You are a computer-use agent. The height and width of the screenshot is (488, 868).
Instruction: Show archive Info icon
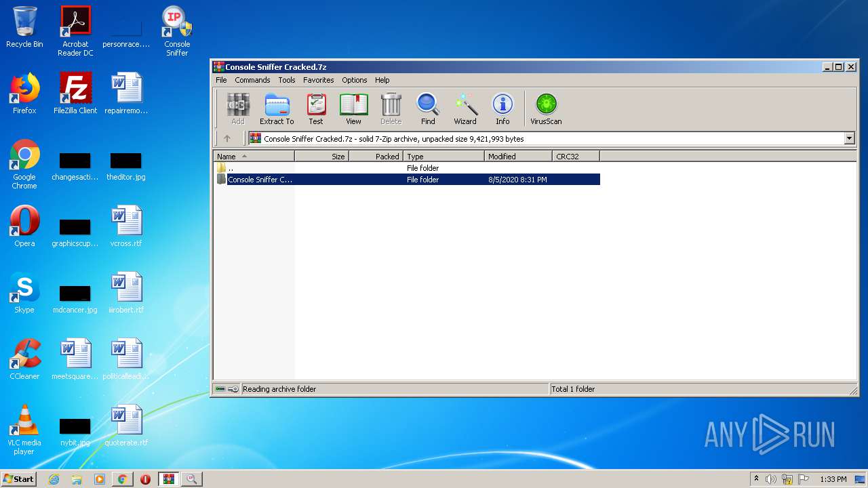[x=502, y=109]
